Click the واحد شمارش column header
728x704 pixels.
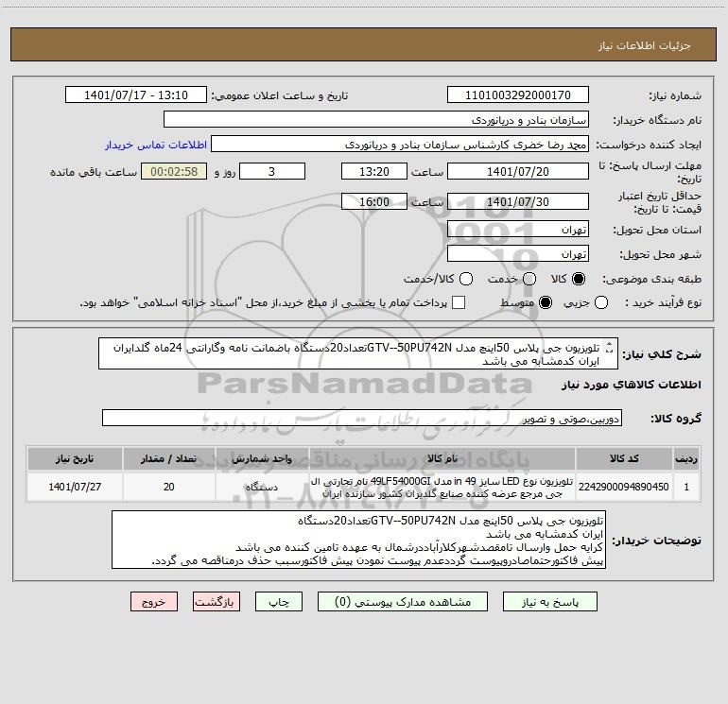[x=262, y=458]
